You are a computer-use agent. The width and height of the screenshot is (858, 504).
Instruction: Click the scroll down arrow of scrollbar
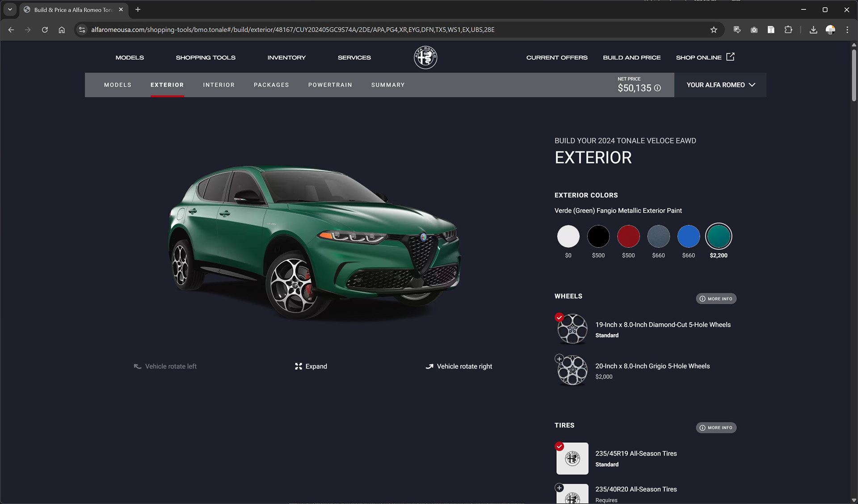854,500
